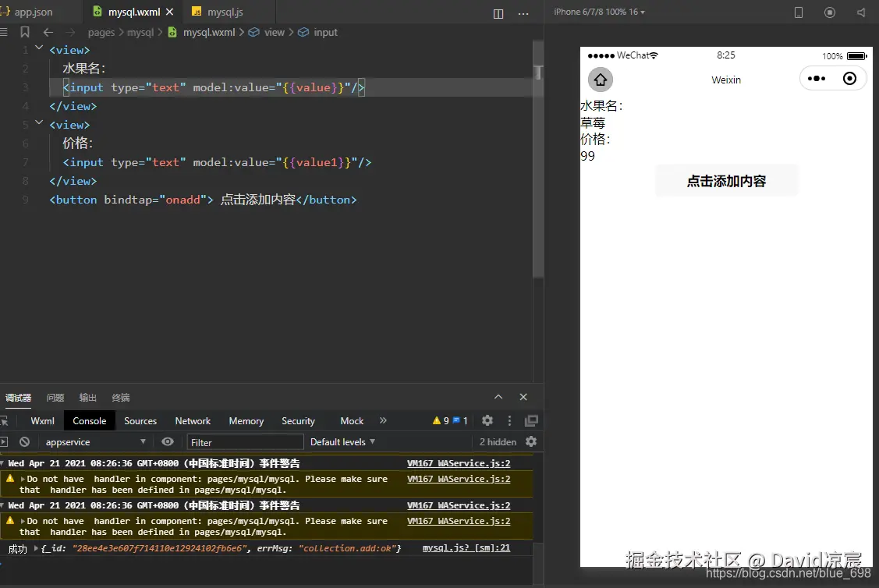Toggle screen recording in the simulator toolbar
Image resolution: width=879 pixels, height=588 pixels.
click(829, 12)
